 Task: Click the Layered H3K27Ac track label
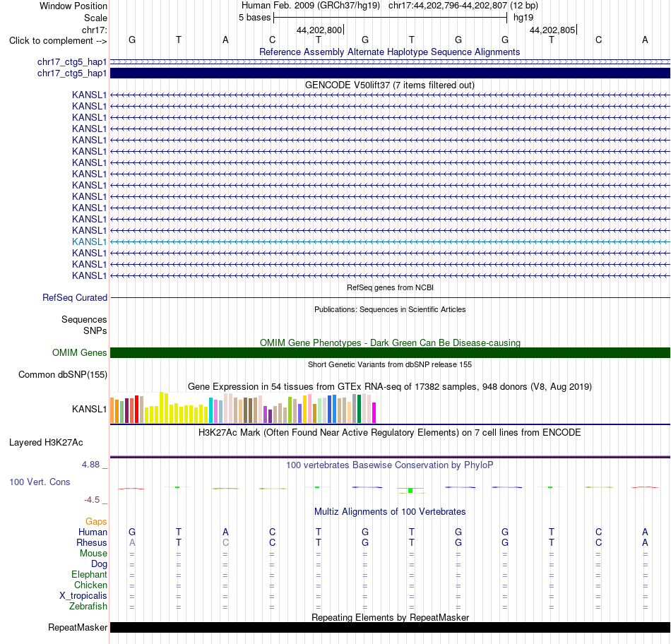(46, 443)
